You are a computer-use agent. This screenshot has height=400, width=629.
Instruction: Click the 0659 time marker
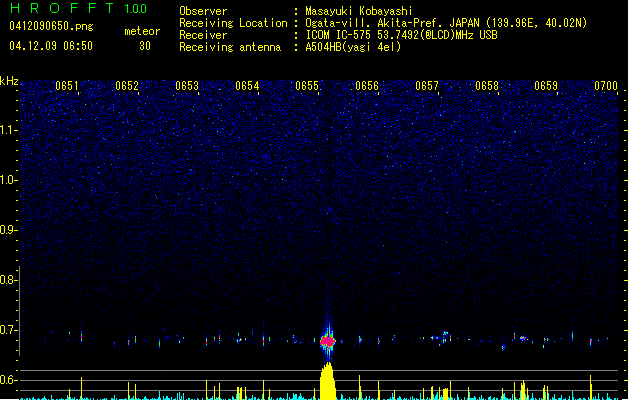click(x=546, y=86)
